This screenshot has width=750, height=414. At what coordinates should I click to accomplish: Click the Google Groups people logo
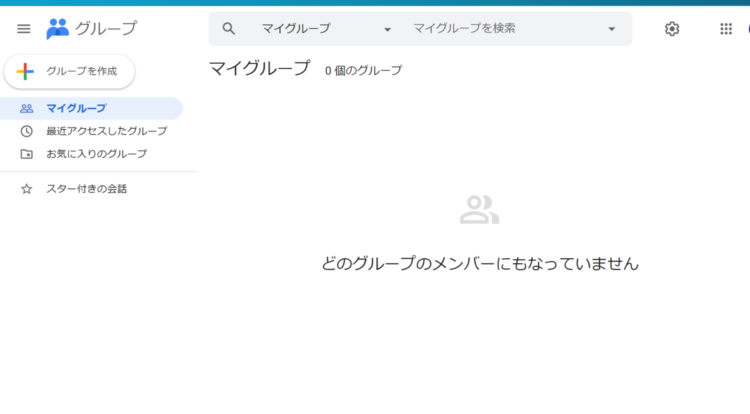point(57,29)
